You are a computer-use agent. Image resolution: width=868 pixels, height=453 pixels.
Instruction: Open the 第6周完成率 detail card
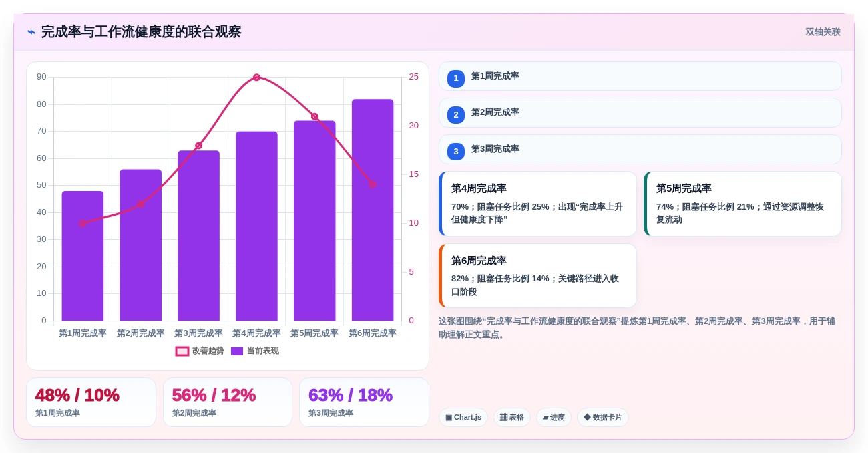[x=537, y=275]
